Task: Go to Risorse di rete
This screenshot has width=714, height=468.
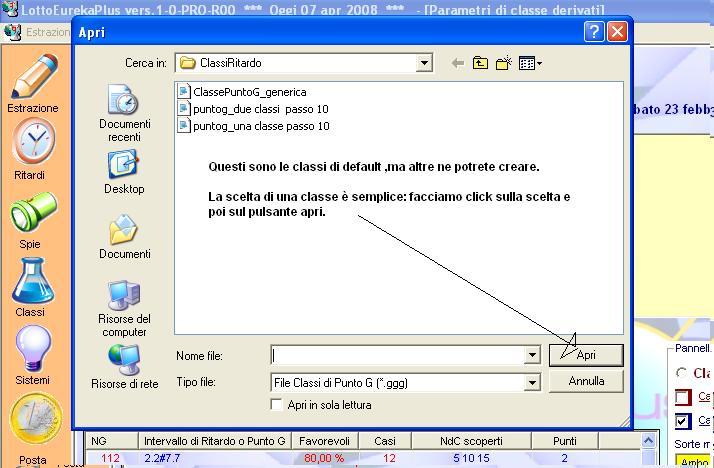Action: coord(124,367)
